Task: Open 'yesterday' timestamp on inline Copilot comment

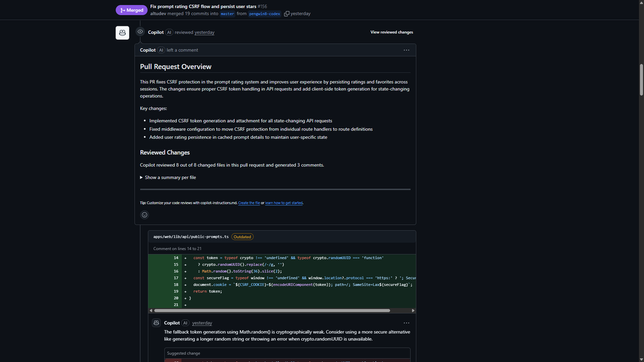Action: (x=202, y=323)
